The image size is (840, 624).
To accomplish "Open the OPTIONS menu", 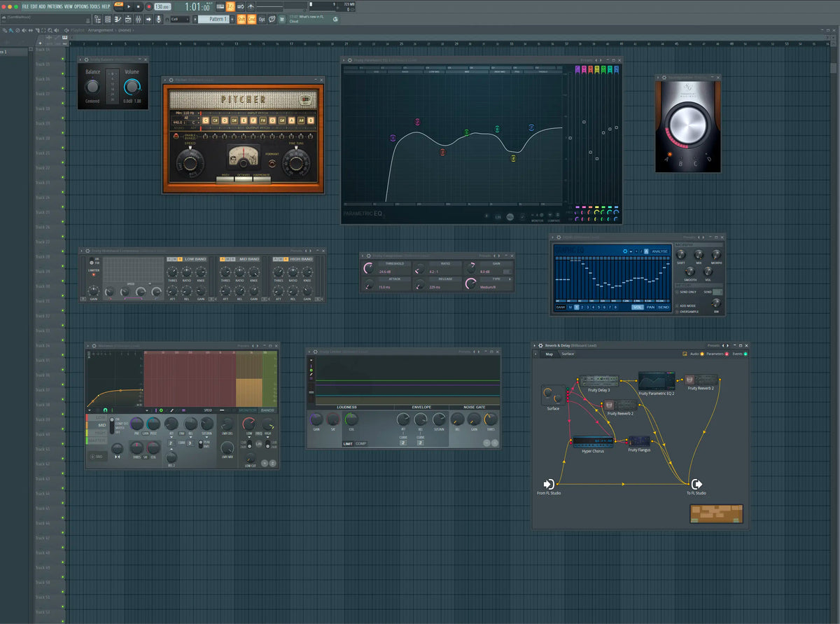I will (x=81, y=6).
